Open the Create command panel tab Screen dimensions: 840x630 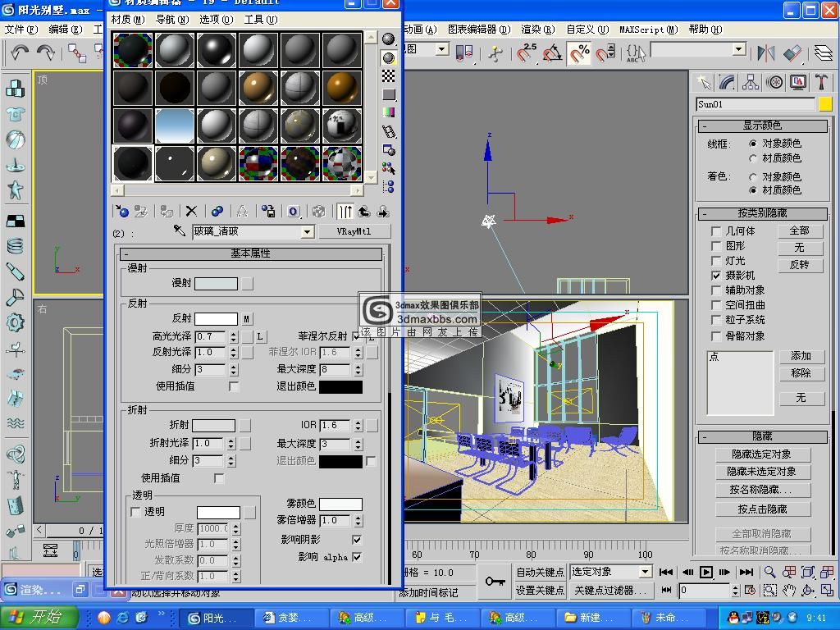point(705,82)
